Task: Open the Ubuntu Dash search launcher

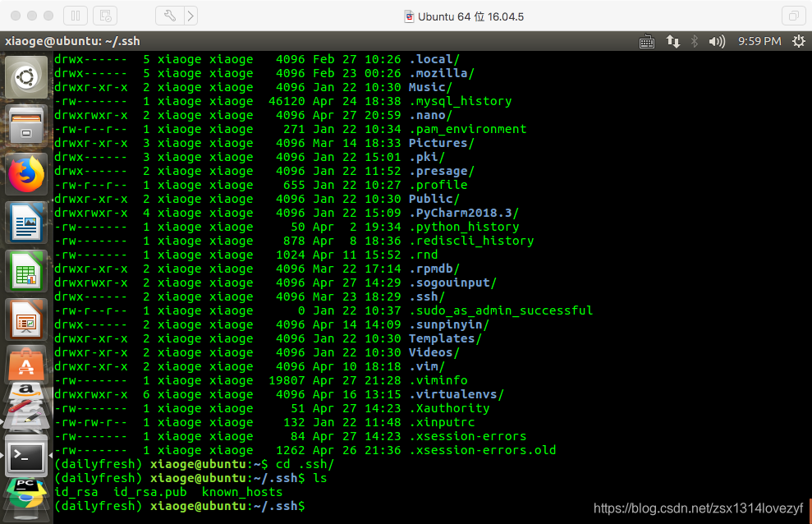Action: [x=26, y=78]
